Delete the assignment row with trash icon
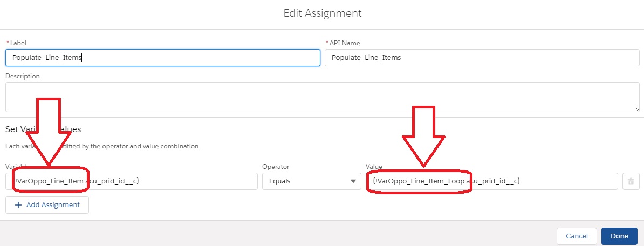 point(630,181)
